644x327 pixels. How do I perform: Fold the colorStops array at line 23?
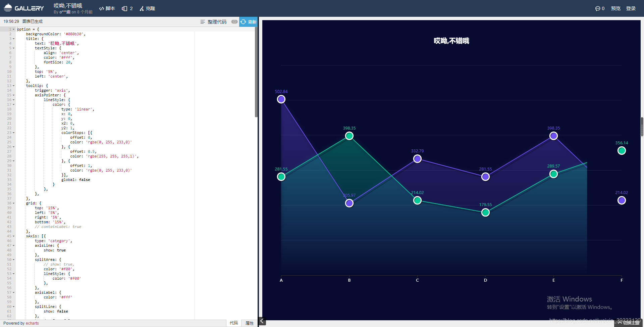(14, 133)
